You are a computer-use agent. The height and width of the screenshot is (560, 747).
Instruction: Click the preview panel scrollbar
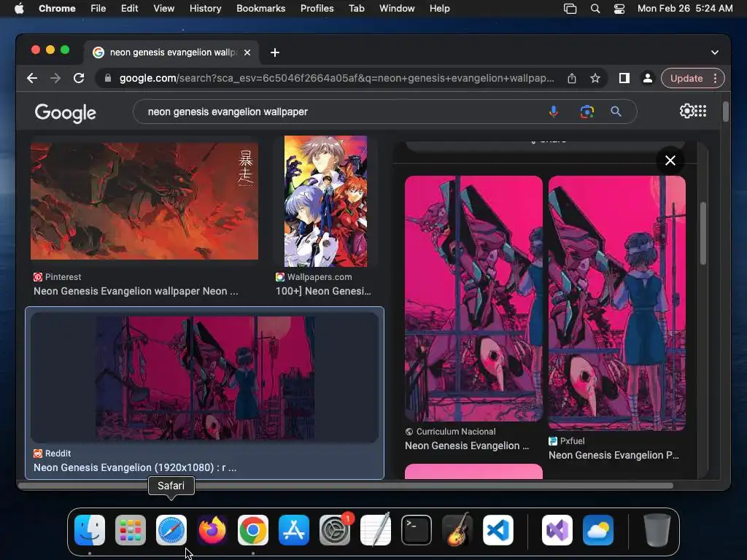point(703,233)
